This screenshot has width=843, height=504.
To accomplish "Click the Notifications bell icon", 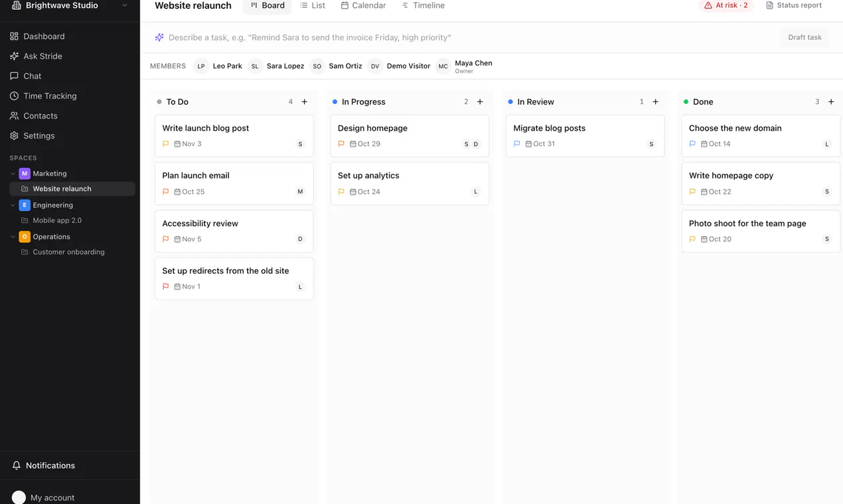I will click(17, 466).
